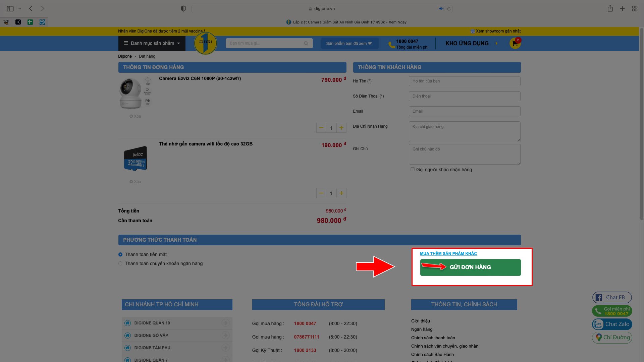Click Đặt hàng breadcrumb item
This screenshot has height=362, width=644.
tap(147, 56)
